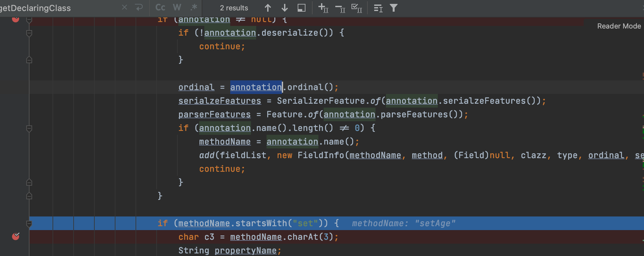Clear the search field with the X icon

click(x=125, y=7)
